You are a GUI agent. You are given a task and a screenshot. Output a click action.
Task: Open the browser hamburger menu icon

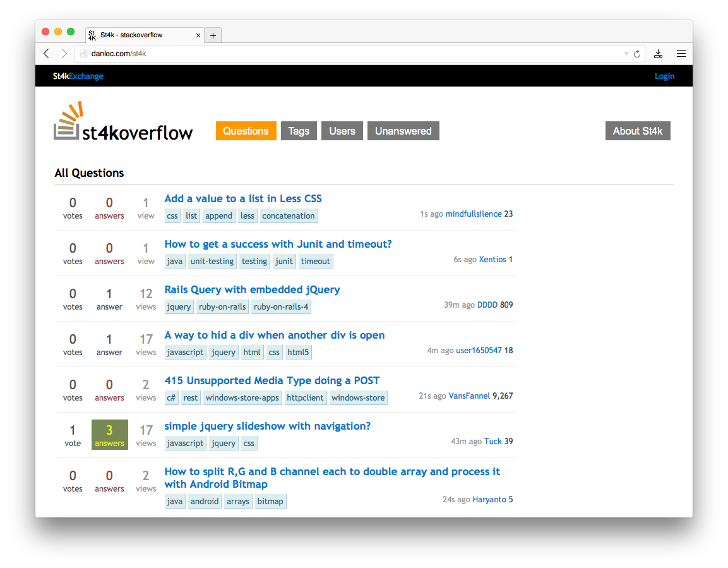[x=681, y=54]
